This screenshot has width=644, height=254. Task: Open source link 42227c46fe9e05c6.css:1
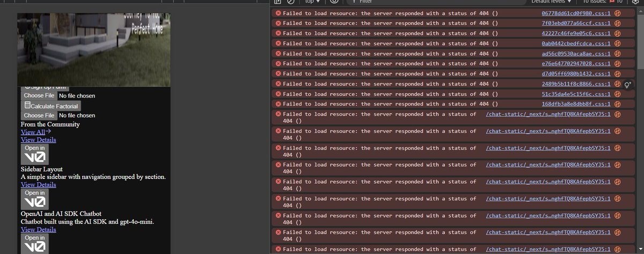click(x=576, y=33)
